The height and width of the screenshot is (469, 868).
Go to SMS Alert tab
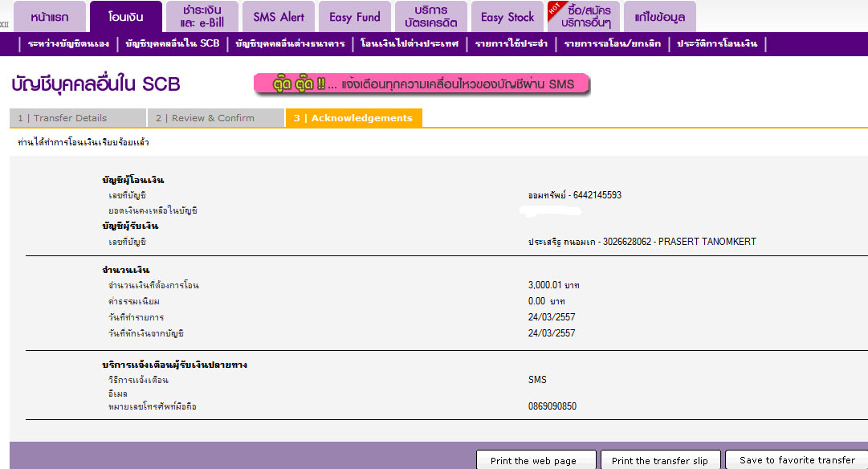click(x=279, y=17)
